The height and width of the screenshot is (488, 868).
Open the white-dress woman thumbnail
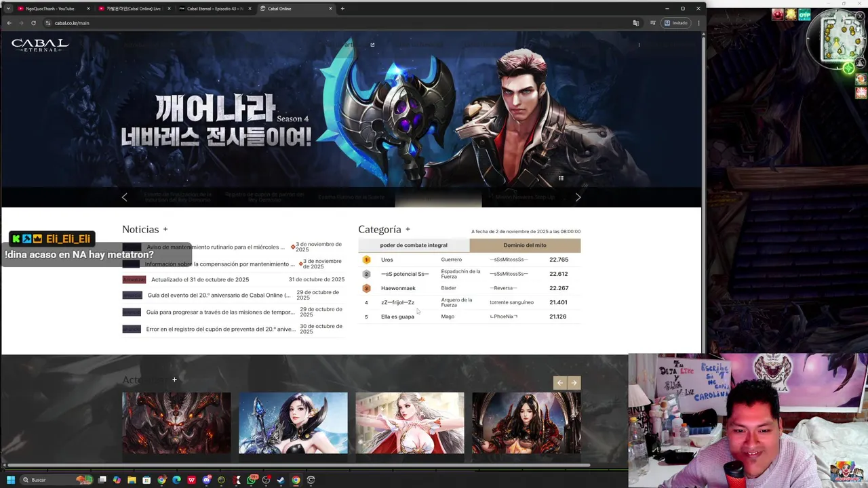pyautogui.click(x=410, y=423)
